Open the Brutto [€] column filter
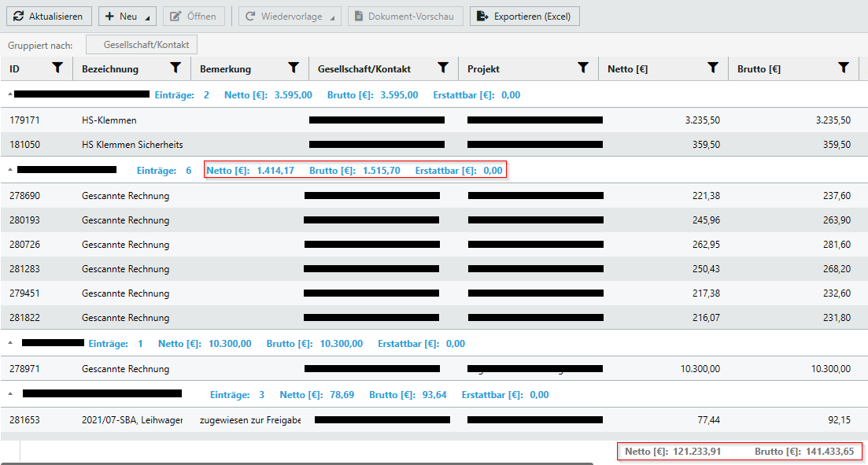 [844, 68]
